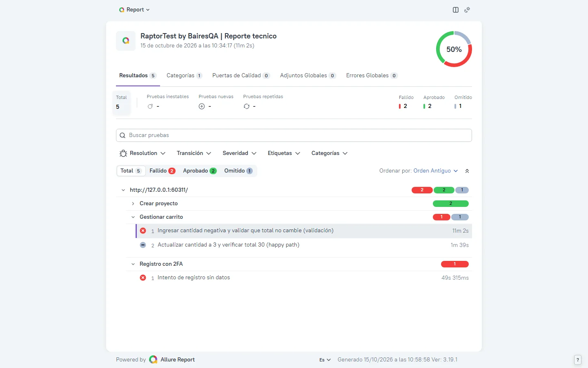Filter by Aprobado status
The height and width of the screenshot is (368, 588).
(x=200, y=171)
